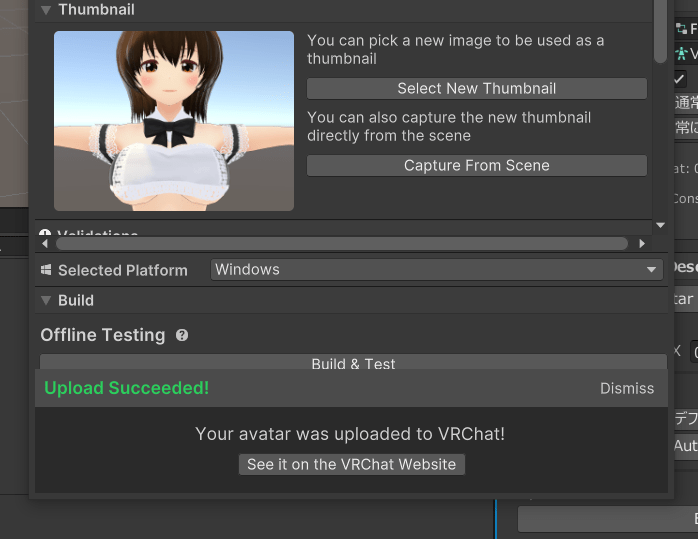Click the transform hierarchy icon in the inspector
This screenshot has width=698, height=539.
pyautogui.click(x=683, y=29)
